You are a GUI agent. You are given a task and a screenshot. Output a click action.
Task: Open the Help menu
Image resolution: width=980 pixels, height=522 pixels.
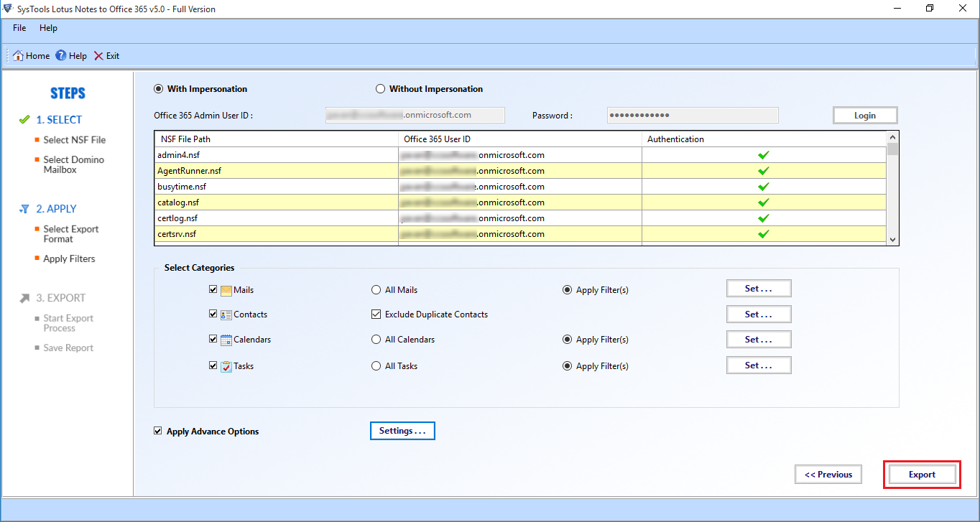pos(48,28)
